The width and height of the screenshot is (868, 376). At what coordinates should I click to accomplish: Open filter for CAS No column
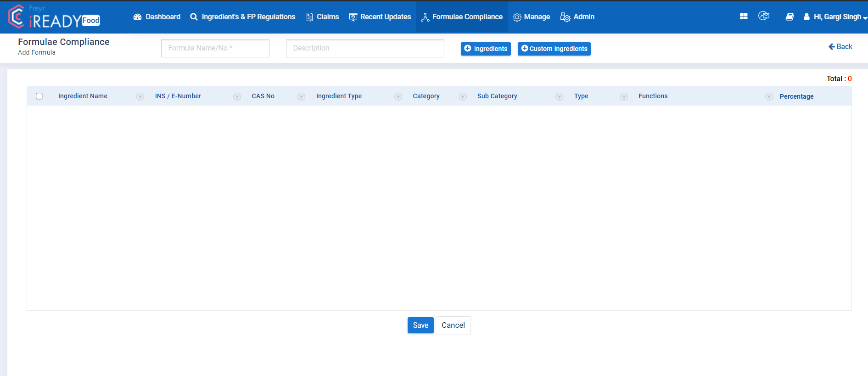tap(301, 96)
